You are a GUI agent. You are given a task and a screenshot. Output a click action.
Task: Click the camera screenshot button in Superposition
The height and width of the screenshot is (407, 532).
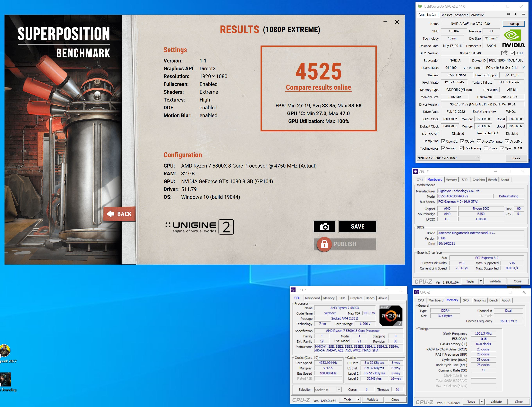click(324, 227)
